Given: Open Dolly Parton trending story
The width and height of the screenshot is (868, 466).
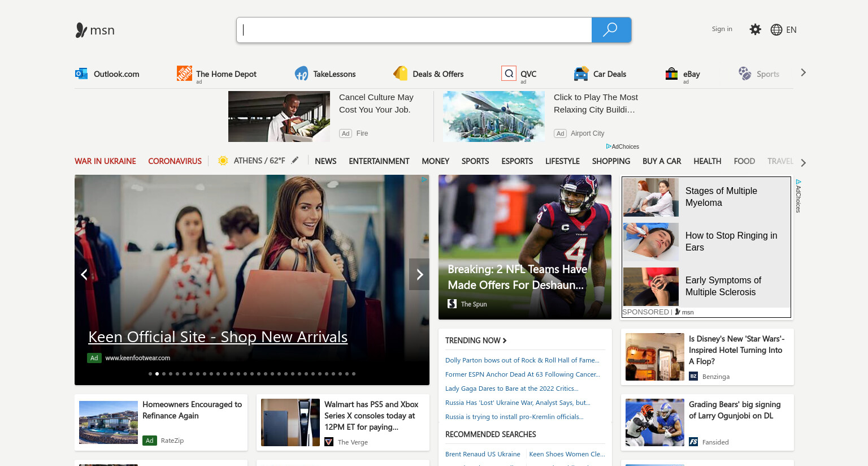Looking at the screenshot, I should pyautogui.click(x=522, y=360).
